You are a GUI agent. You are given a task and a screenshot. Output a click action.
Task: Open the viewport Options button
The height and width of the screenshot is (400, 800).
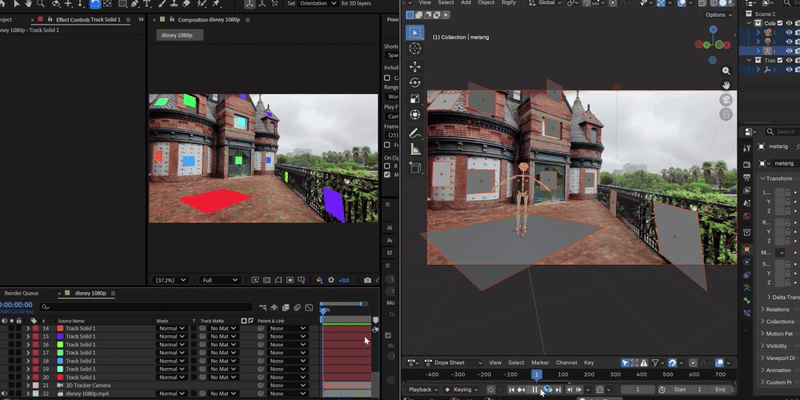(x=718, y=15)
